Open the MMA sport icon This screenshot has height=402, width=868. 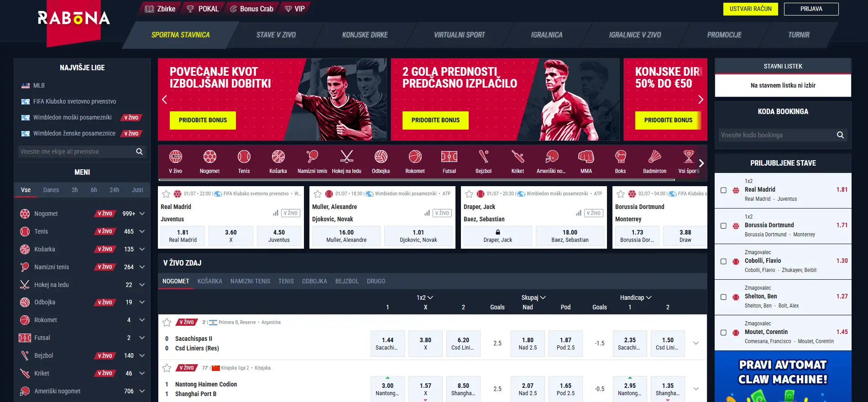(586, 157)
